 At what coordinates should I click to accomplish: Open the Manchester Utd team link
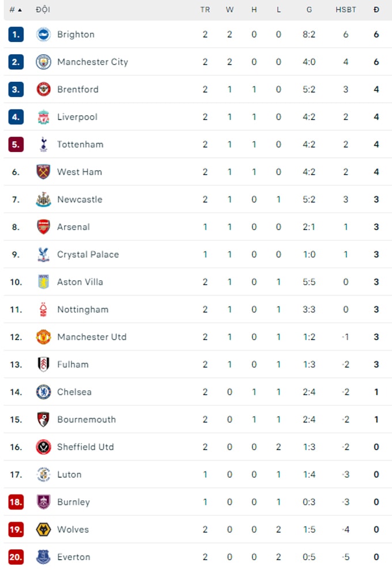coord(92,337)
